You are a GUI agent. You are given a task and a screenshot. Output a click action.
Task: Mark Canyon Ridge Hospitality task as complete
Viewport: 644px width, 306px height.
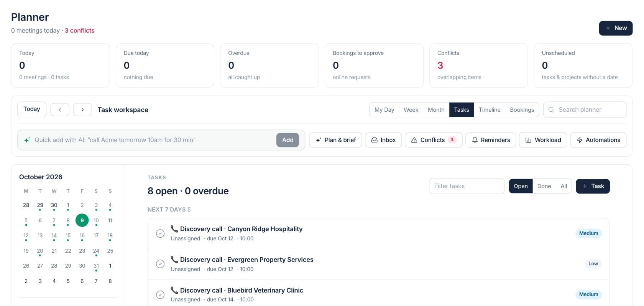pyautogui.click(x=160, y=233)
